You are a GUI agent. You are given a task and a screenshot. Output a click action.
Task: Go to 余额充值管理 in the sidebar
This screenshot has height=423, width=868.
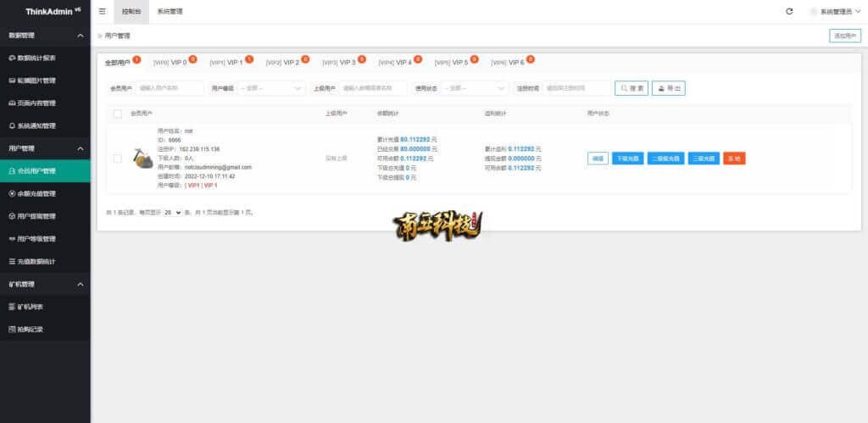(x=36, y=193)
